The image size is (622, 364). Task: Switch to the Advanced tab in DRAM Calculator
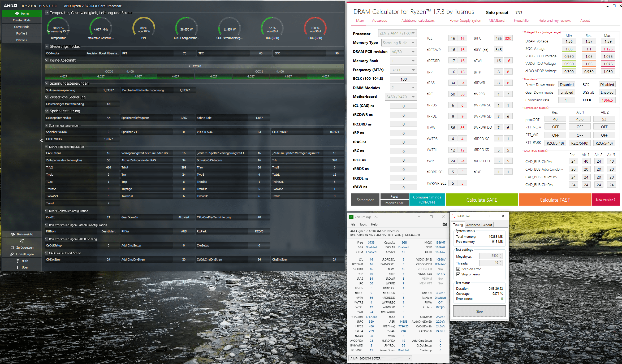379,20
